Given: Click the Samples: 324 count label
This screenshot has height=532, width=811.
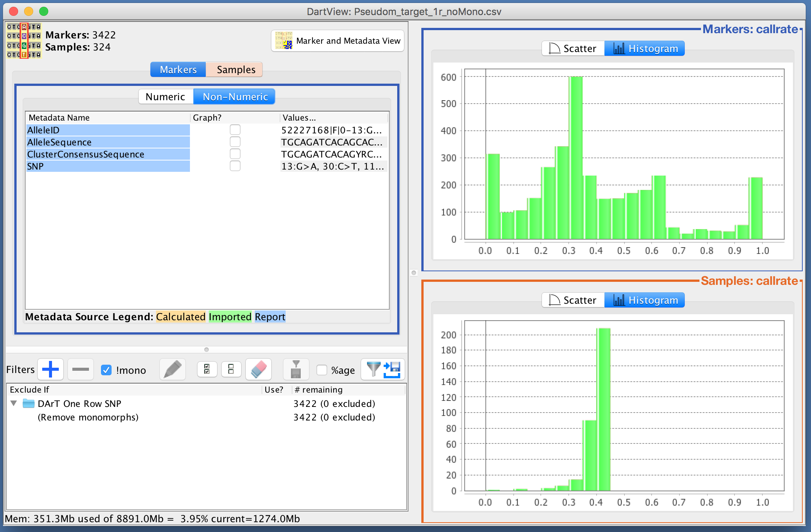Looking at the screenshot, I should pyautogui.click(x=78, y=47).
